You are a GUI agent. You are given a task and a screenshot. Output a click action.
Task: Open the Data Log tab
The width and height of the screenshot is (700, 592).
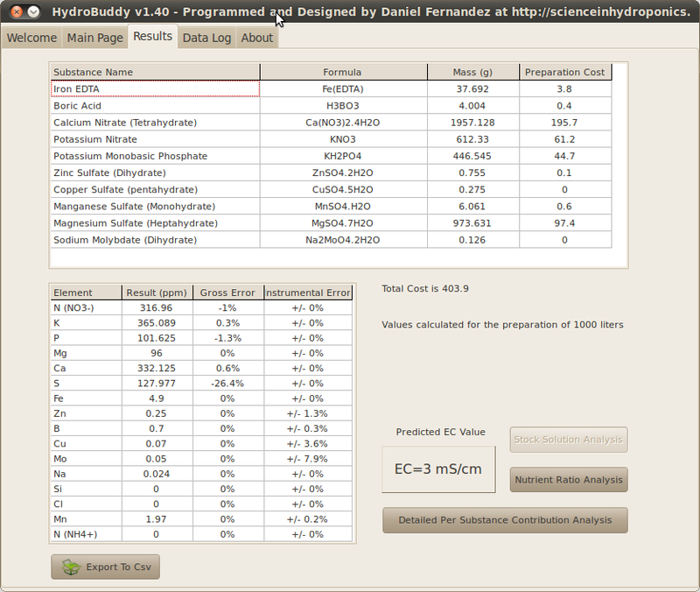(206, 38)
